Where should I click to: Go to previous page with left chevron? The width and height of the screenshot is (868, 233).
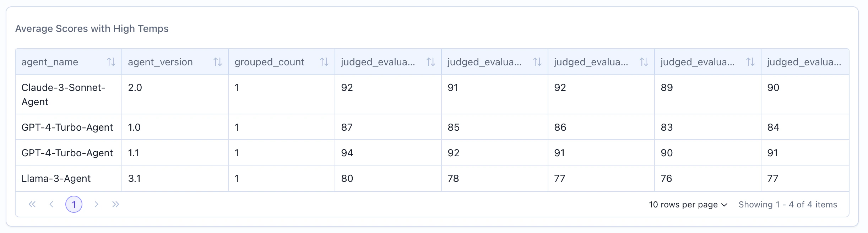(x=52, y=204)
